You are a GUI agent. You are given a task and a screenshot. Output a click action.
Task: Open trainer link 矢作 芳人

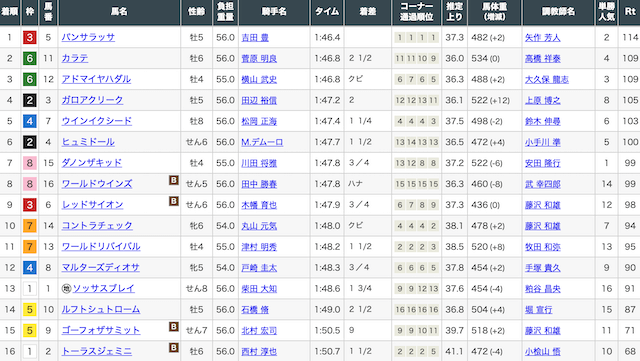(x=542, y=38)
